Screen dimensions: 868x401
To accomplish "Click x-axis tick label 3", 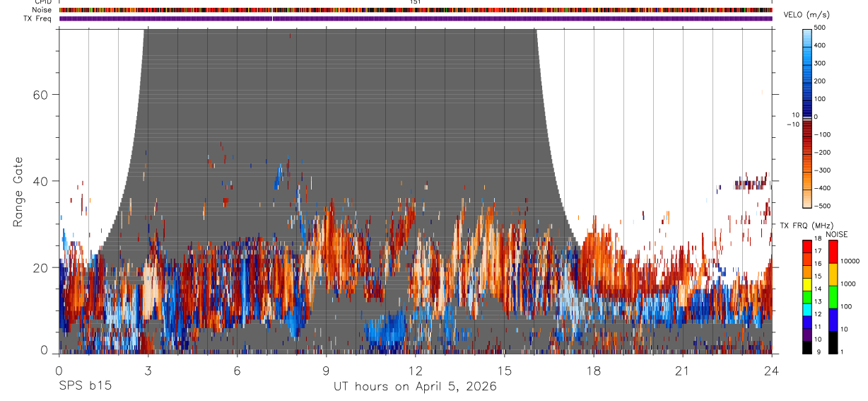I will pos(148,371).
